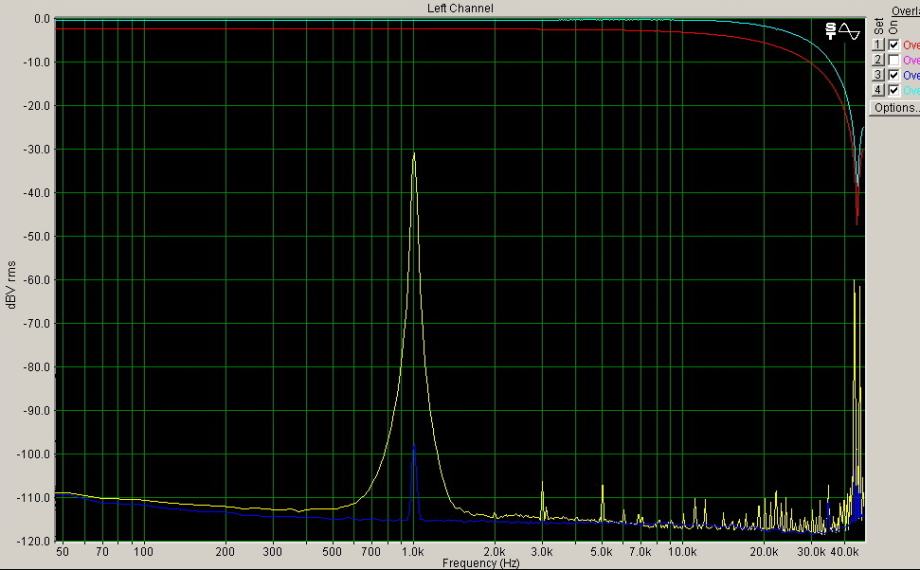Disable the overlay 1 On checkbox
920x570 pixels.
click(893, 45)
